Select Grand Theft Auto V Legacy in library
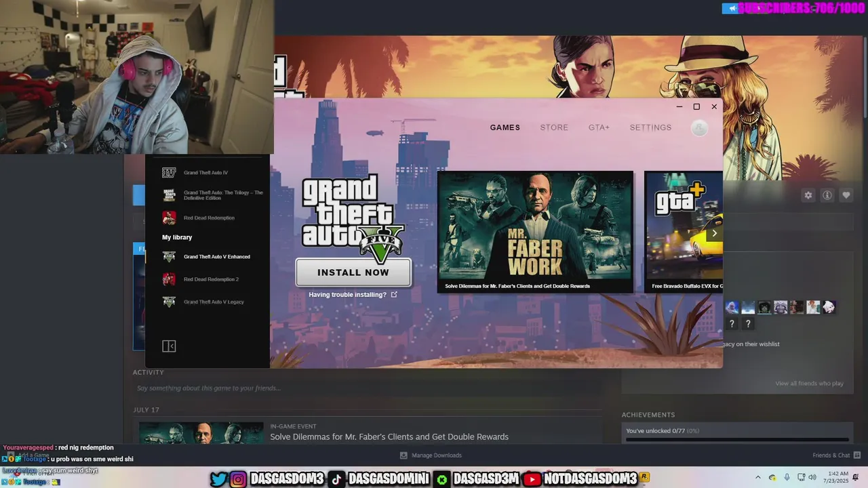 pos(203,302)
